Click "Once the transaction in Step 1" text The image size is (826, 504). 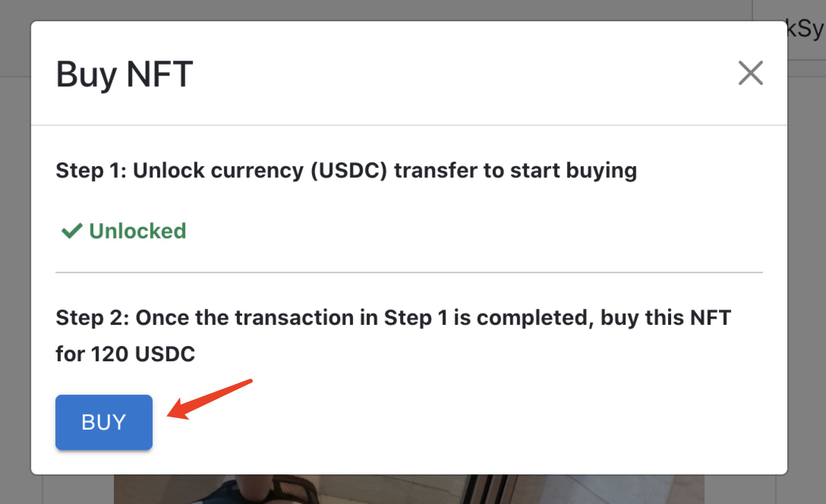pyautogui.click(x=292, y=317)
